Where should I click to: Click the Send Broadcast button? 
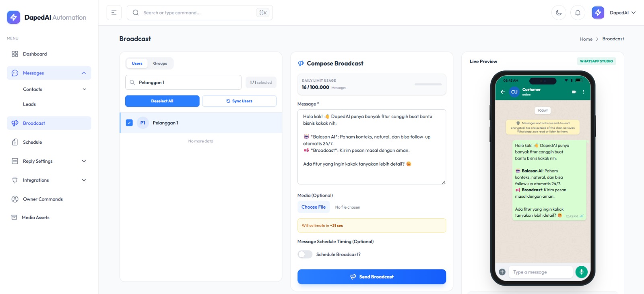[372, 277]
